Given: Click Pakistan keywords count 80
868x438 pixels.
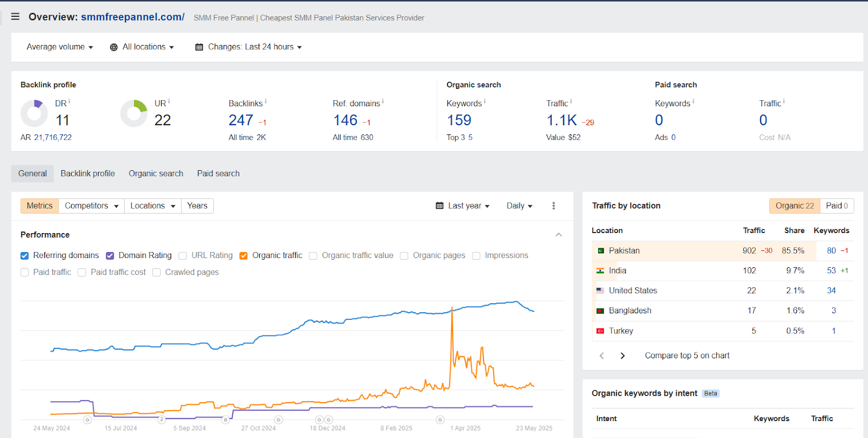Looking at the screenshot, I should coord(831,250).
